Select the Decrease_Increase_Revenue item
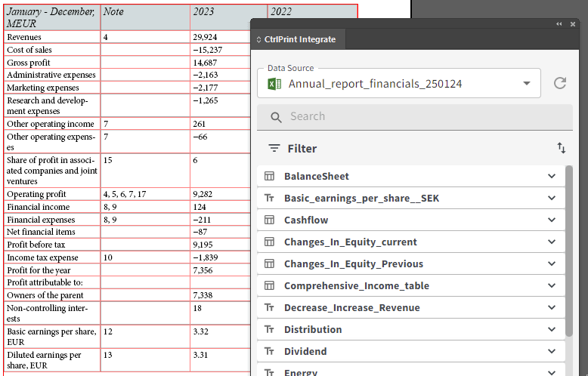 point(351,307)
